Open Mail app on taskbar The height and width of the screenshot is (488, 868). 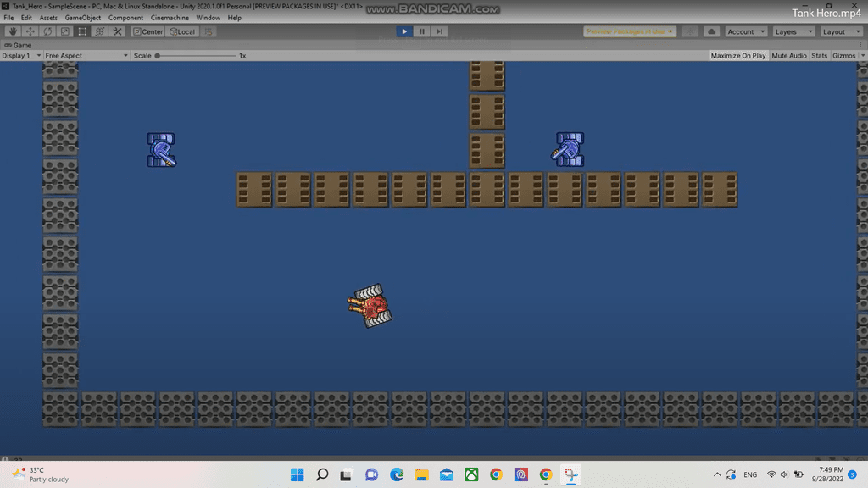446,474
